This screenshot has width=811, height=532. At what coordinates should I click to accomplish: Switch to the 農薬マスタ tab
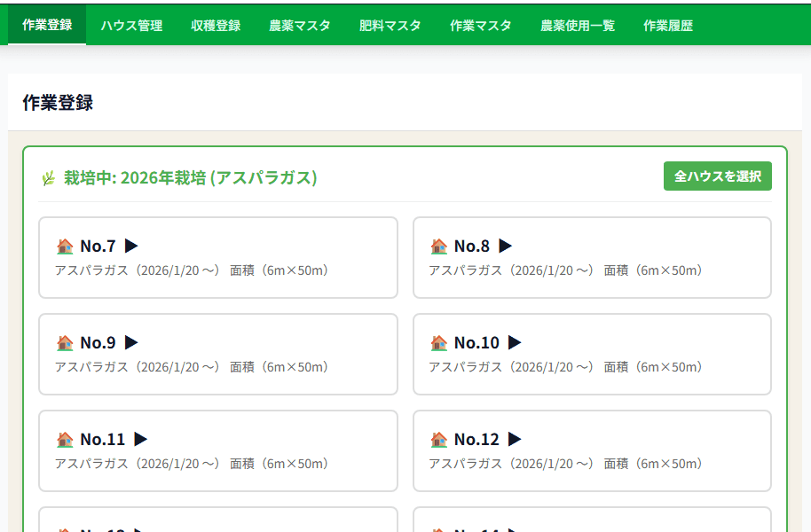pyautogui.click(x=299, y=26)
